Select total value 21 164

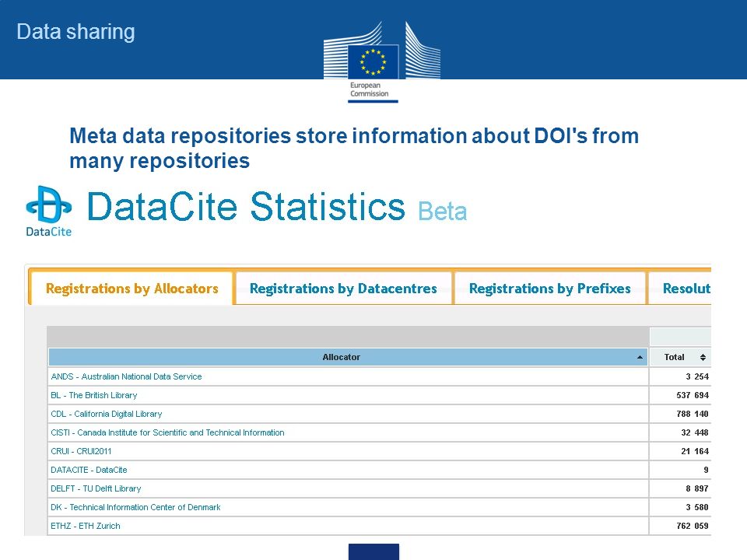[x=695, y=451]
